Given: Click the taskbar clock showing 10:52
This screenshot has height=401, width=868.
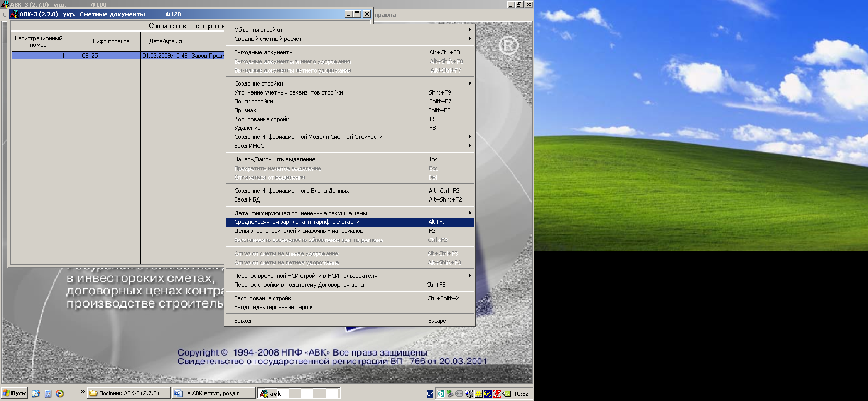Looking at the screenshot, I should click(x=521, y=394).
